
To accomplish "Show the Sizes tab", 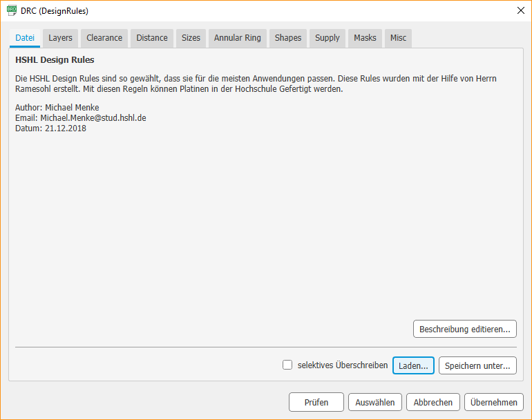I will (191, 38).
